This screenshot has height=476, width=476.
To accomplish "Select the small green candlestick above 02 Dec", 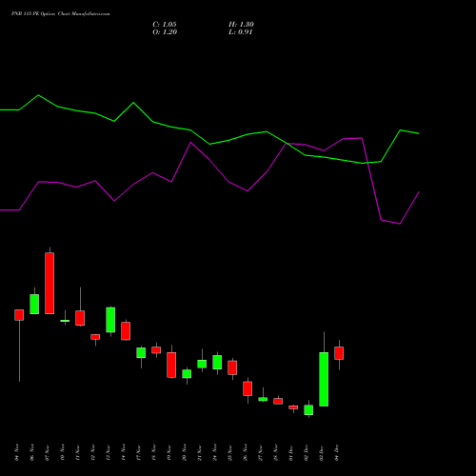I will pyautogui.click(x=308, y=409).
